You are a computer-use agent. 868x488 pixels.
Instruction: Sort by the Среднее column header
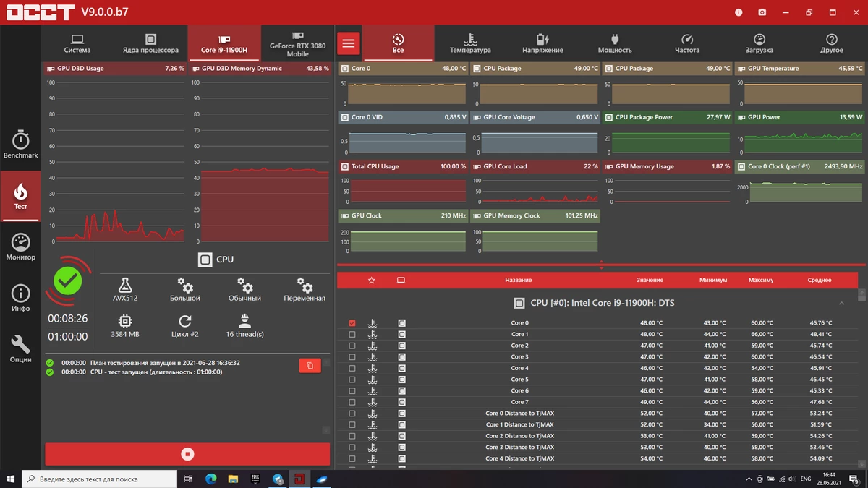820,280
